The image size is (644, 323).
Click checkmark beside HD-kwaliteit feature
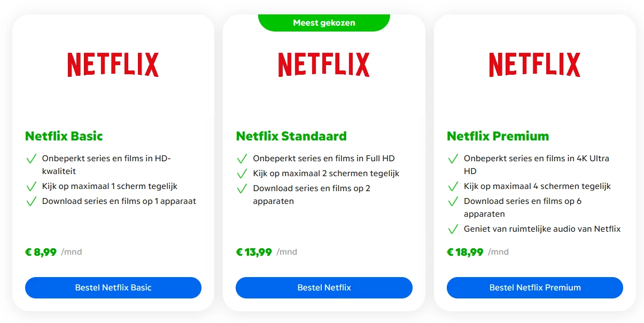[x=32, y=159]
